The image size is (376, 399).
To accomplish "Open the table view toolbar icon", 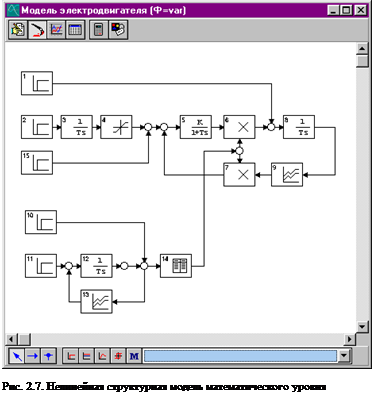I will 75,30.
